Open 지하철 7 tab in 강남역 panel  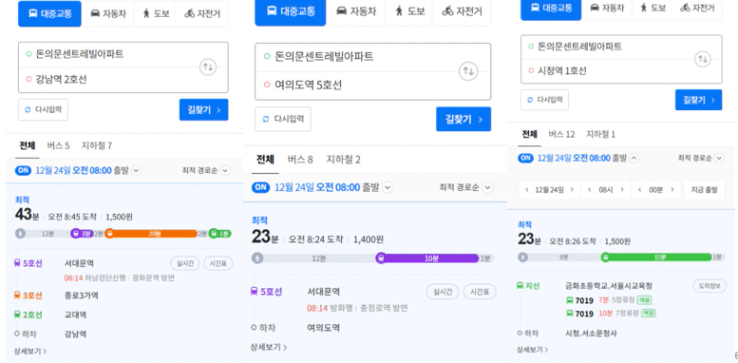click(96, 145)
